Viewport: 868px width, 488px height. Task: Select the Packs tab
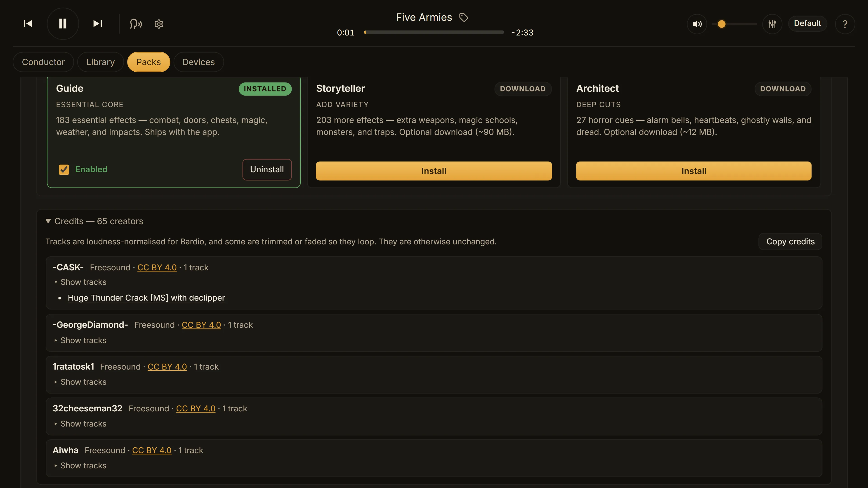(149, 62)
